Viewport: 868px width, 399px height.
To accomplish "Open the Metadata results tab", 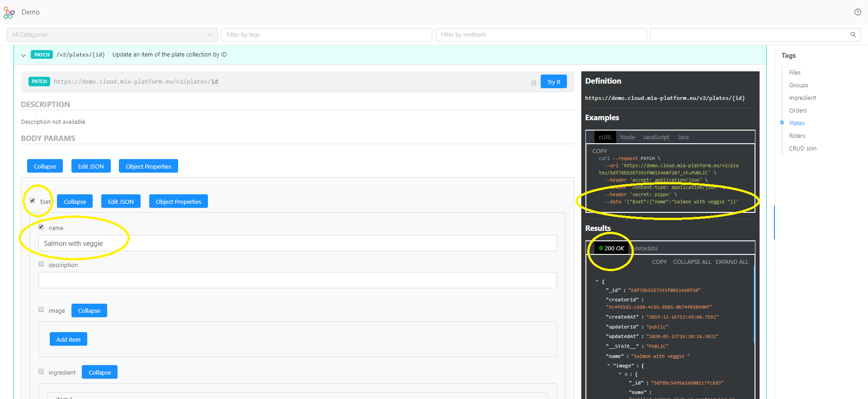I will tap(646, 249).
